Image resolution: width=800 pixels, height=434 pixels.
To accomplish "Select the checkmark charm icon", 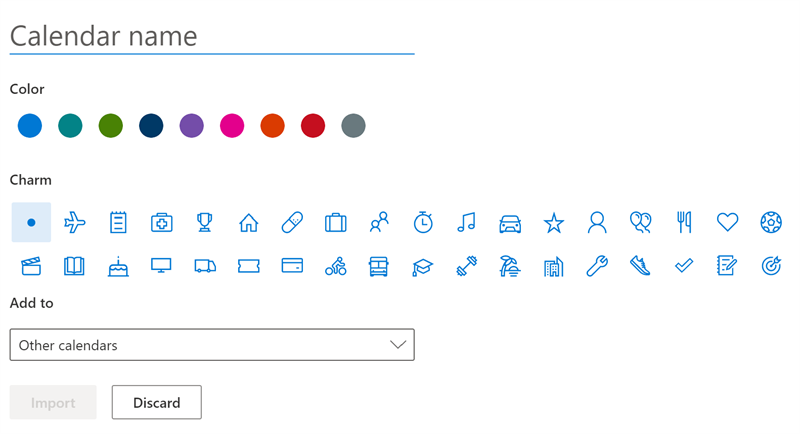I will (684, 266).
